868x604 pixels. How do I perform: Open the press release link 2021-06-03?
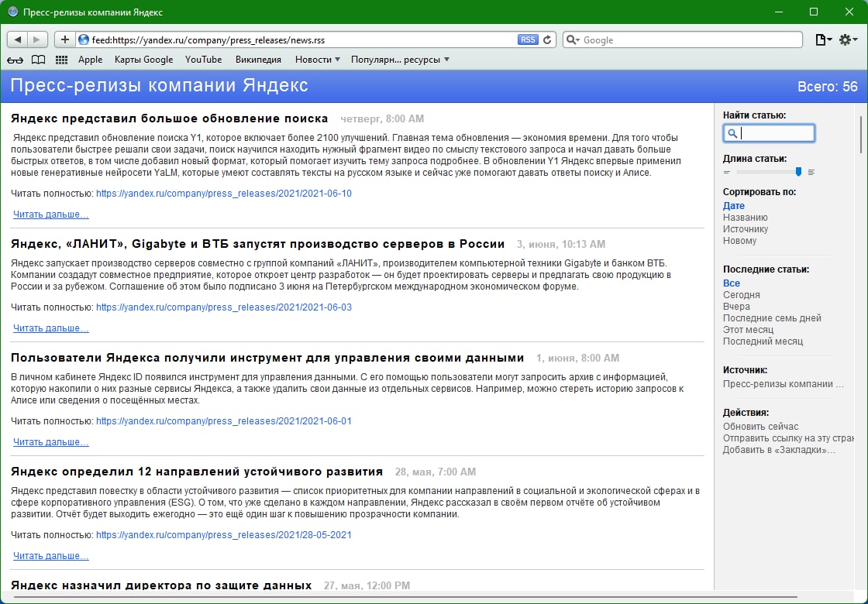click(224, 307)
